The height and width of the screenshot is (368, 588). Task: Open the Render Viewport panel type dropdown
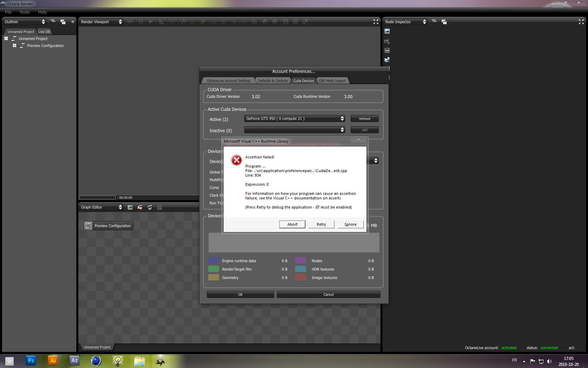click(101, 22)
